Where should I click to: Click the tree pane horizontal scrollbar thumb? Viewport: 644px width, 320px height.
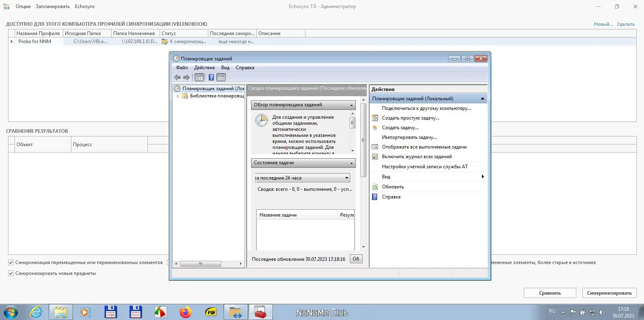[200, 264]
